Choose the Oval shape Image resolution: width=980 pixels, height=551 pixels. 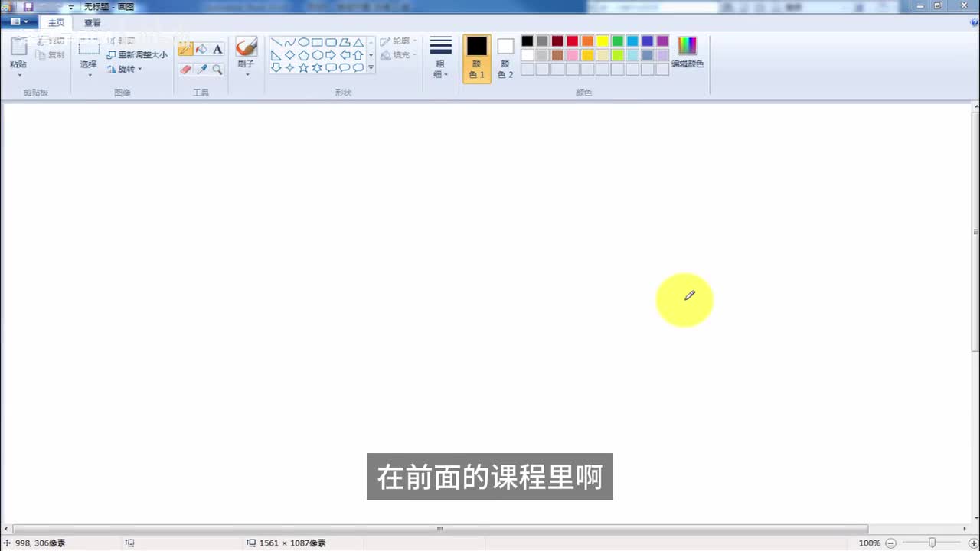pyautogui.click(x=304, y=42)
